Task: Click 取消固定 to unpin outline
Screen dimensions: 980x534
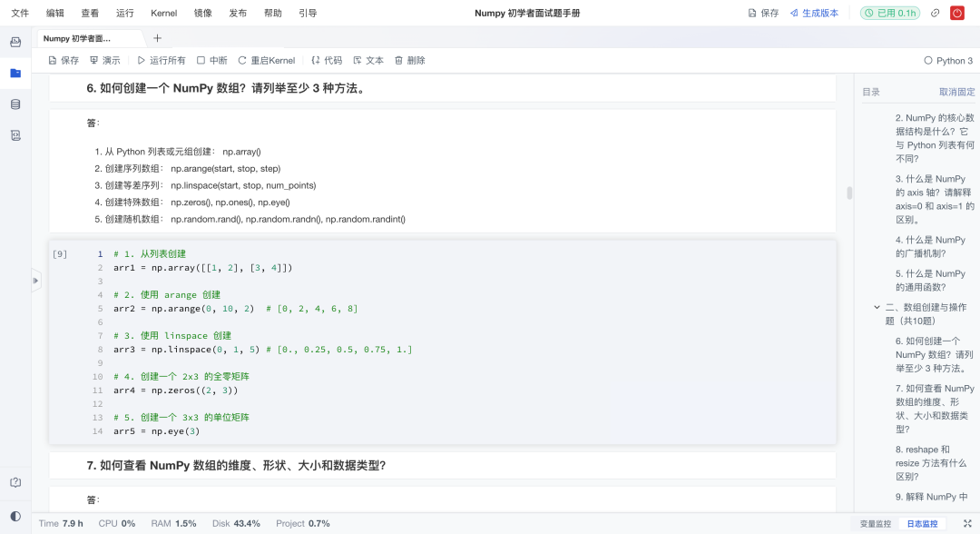Action: 957,92
